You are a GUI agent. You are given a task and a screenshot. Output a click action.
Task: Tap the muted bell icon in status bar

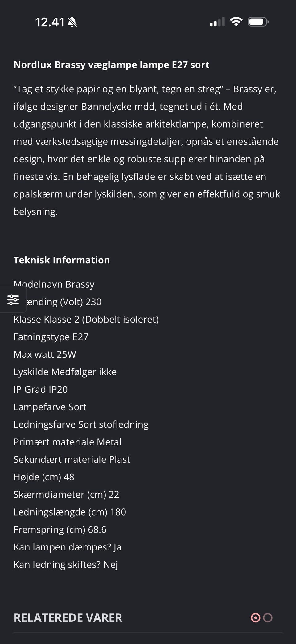point(72,22)
